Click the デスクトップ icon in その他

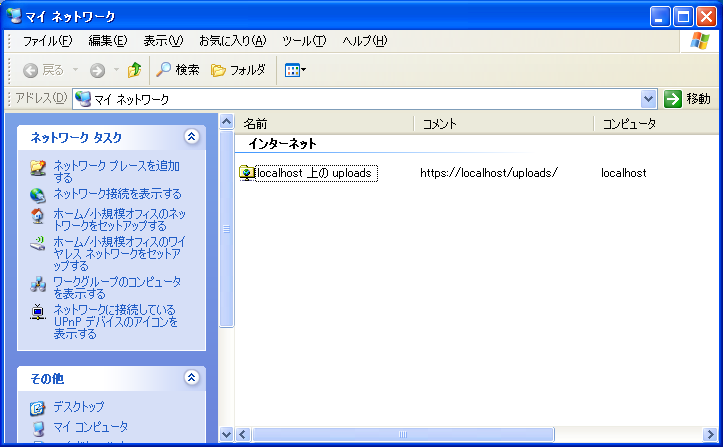38,408
